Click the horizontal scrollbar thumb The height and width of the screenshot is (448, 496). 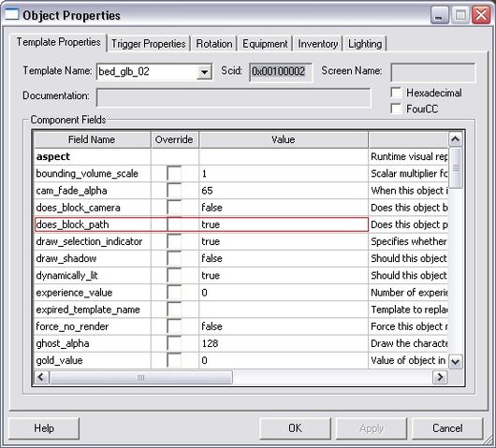point(141,377)
